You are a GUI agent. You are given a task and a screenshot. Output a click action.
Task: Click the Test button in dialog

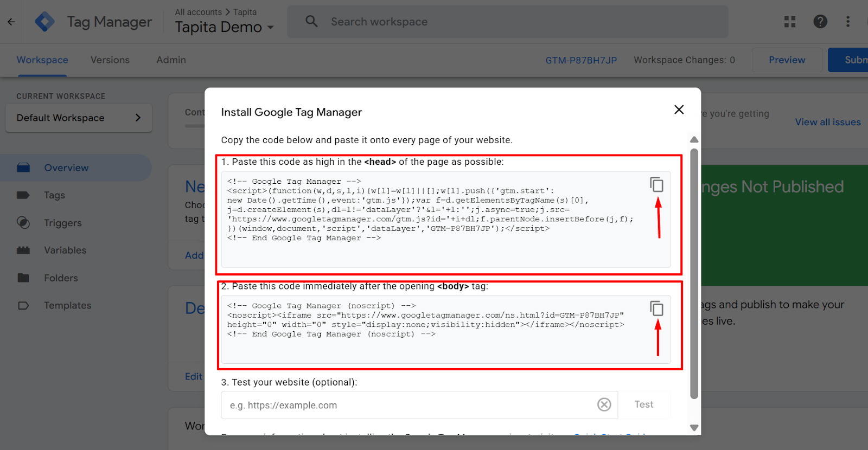point(644,404)
